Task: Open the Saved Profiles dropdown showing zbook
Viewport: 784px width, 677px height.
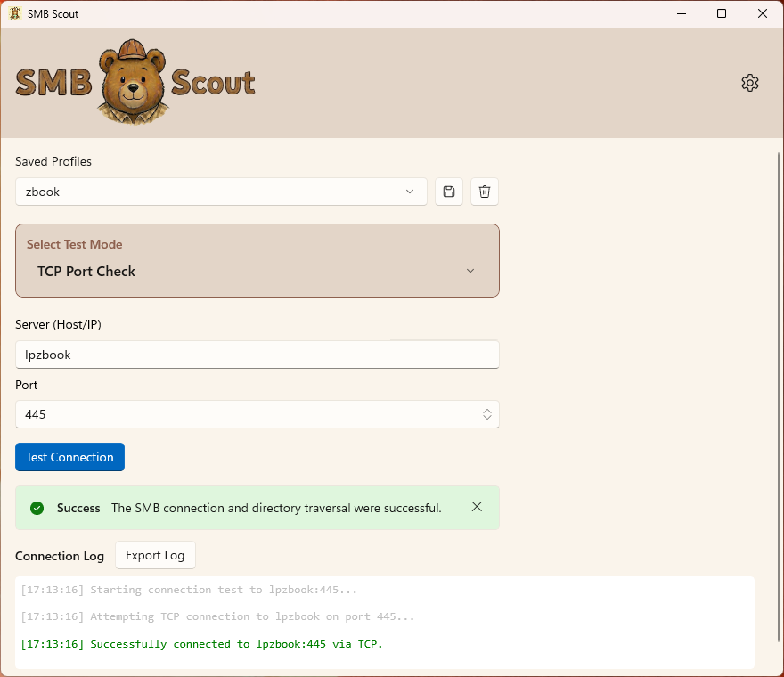Action: point(220,192)
